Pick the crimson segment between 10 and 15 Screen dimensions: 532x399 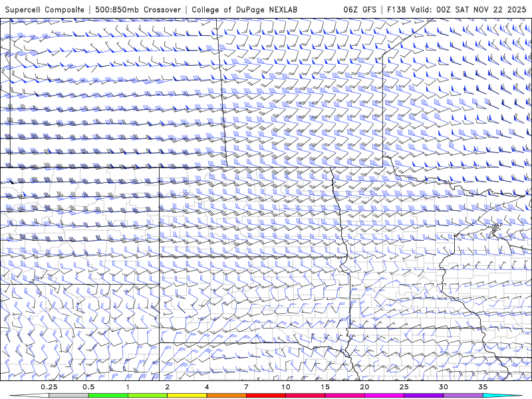(x=305, y=395)
